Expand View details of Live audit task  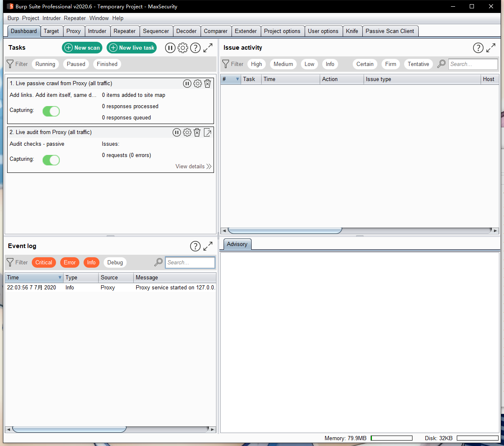click(193, 166)
